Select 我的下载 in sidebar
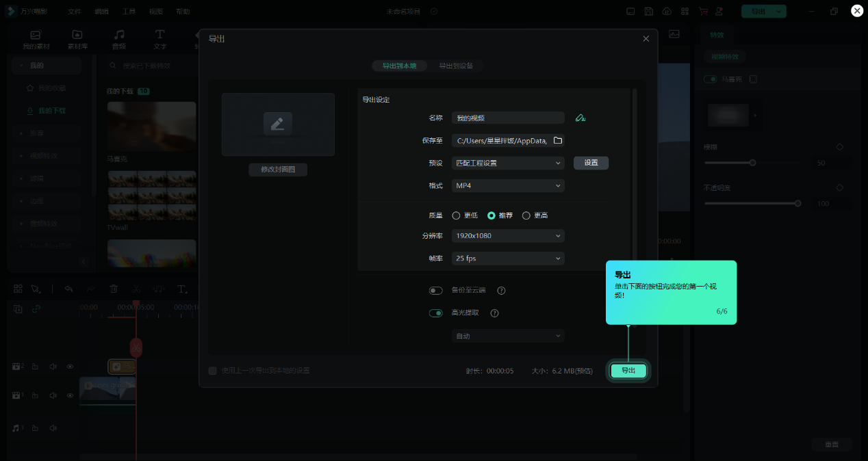 pyautogui.click(x=45, y=110)
